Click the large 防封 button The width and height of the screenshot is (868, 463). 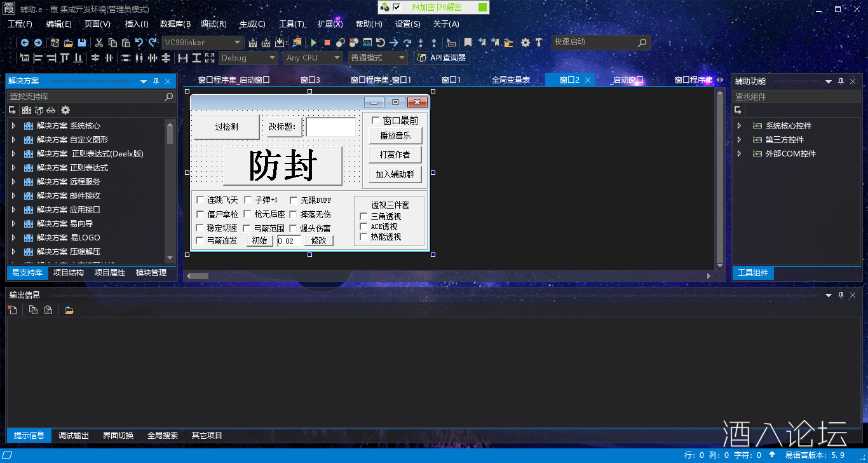point(283,166)
